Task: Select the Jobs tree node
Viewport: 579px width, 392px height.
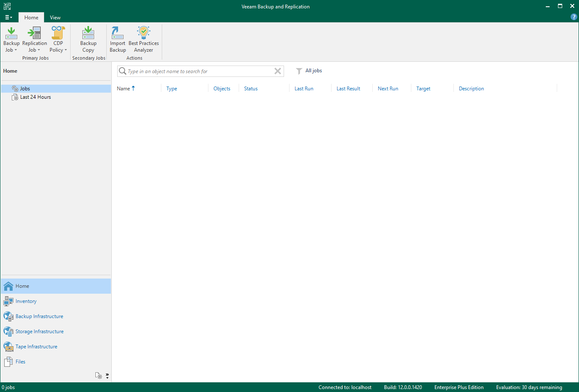Action: pos(25,89)
